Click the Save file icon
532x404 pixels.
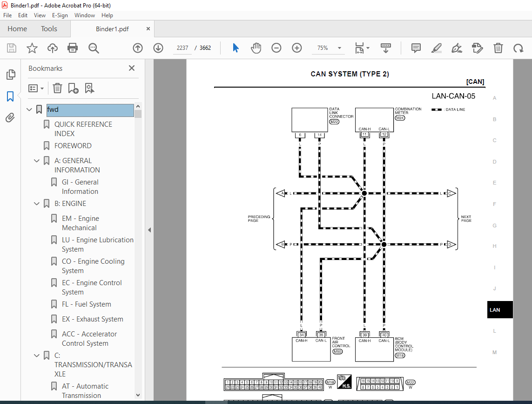point(12,48)
